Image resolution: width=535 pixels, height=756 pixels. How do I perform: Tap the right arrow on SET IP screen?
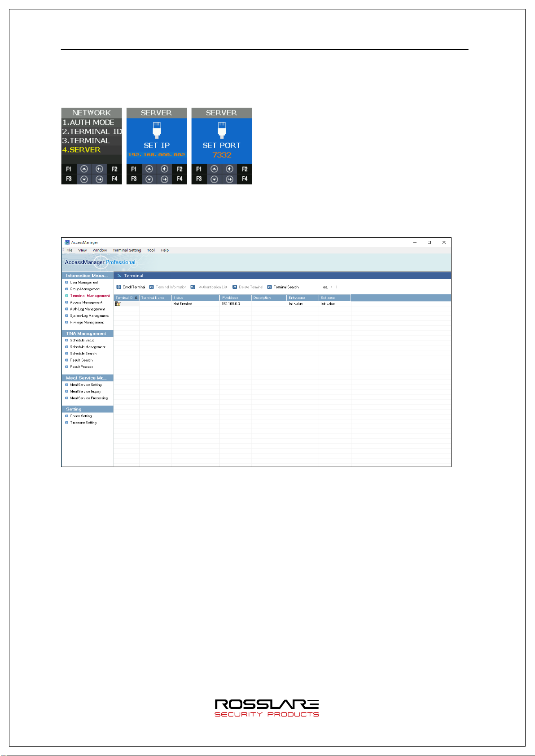(164, 179)
